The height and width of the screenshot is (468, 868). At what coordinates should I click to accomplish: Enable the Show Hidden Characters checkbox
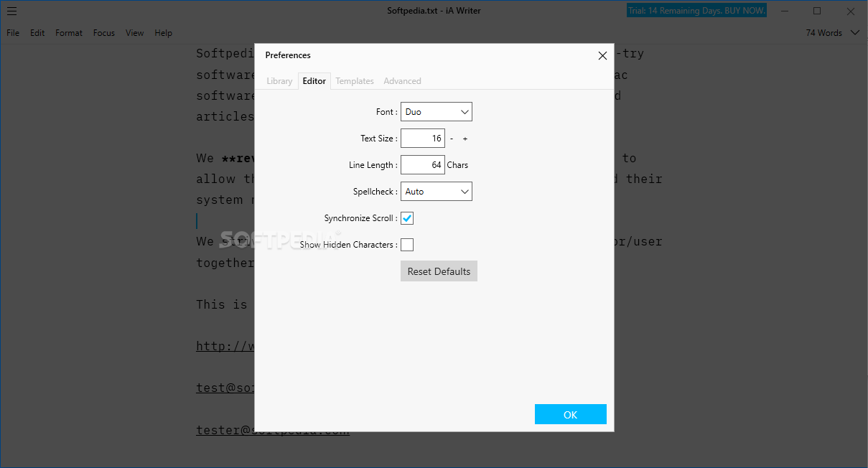[x=407, y=245]
